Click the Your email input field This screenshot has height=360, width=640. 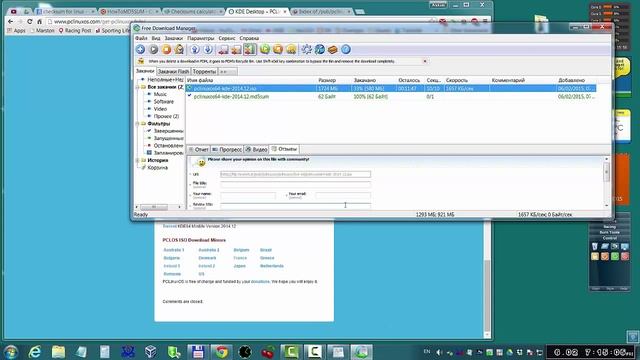tap(343, 196)
